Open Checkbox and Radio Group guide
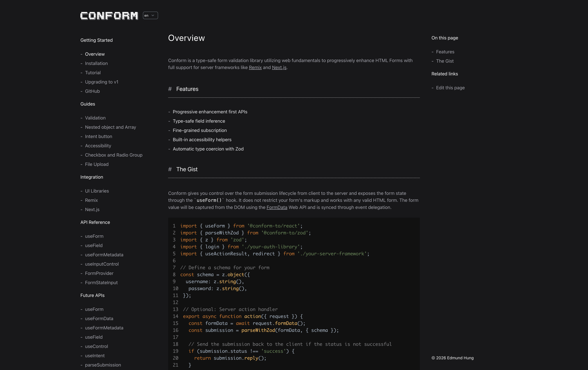 (x=113, y=155)
